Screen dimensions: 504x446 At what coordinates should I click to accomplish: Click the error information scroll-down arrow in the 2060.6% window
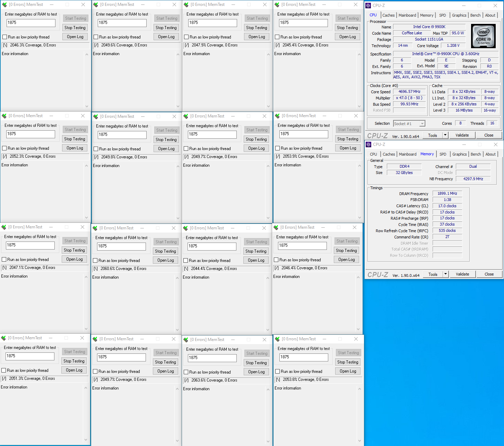[x=177, y=330]
